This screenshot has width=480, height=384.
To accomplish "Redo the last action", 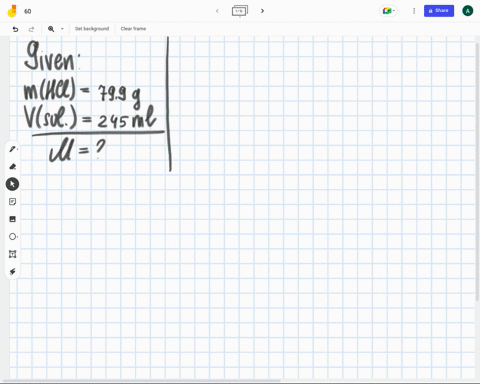I will click(31, 29).
